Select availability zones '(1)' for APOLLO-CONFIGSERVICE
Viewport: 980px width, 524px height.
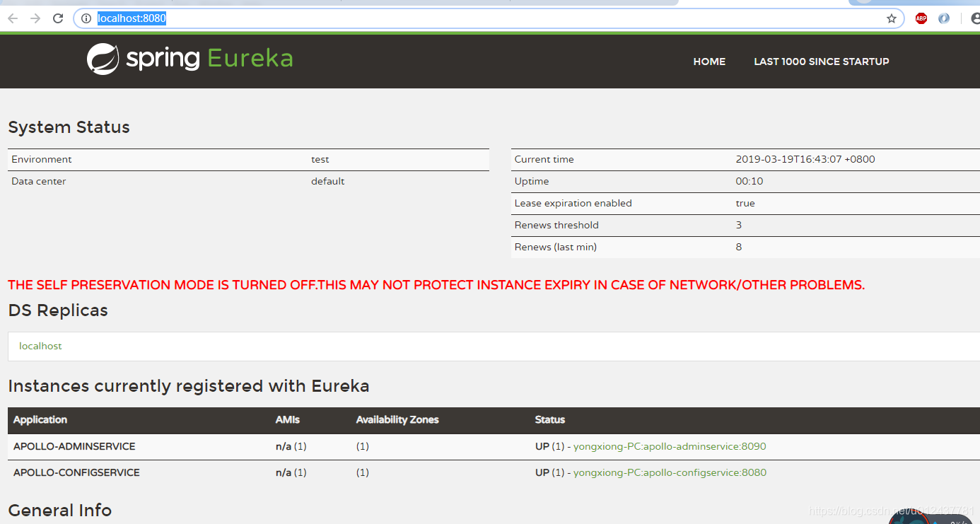click(363, 472)
